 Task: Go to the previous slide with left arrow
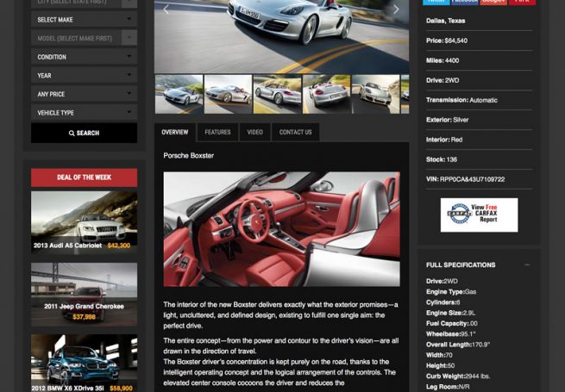click(166, 9)
